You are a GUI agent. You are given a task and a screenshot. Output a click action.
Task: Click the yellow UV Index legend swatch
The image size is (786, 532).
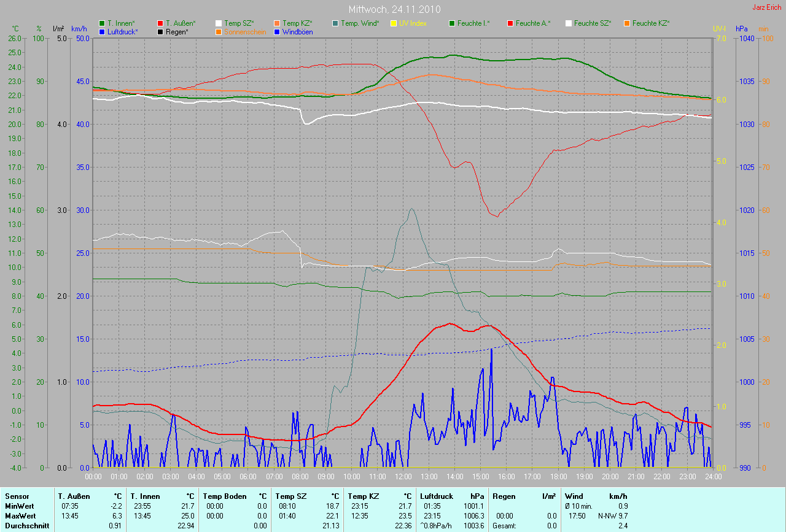[x=394, y=23]
